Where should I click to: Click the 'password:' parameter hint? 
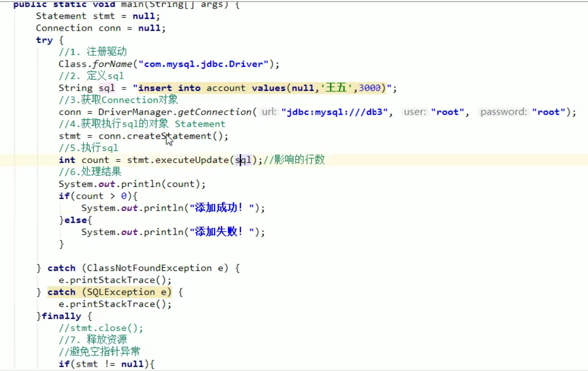504,112
